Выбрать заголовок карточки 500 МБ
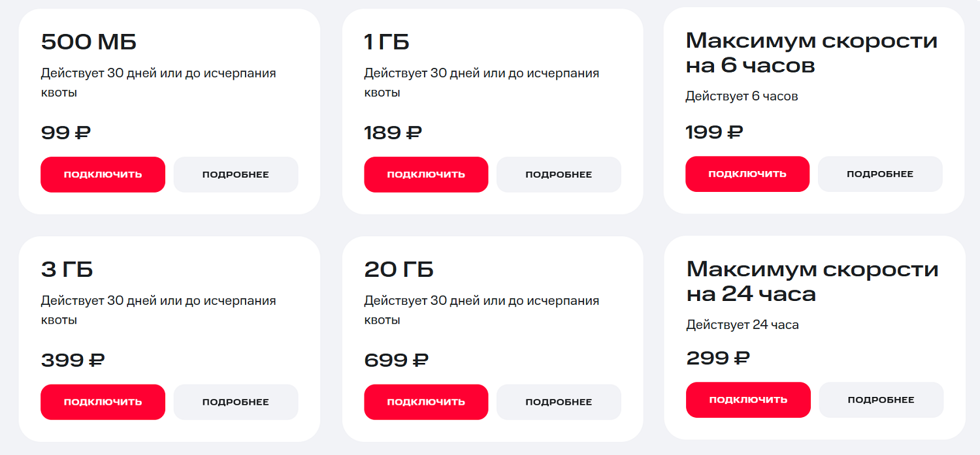The image size is (980, 455). (x=88, y=41)
